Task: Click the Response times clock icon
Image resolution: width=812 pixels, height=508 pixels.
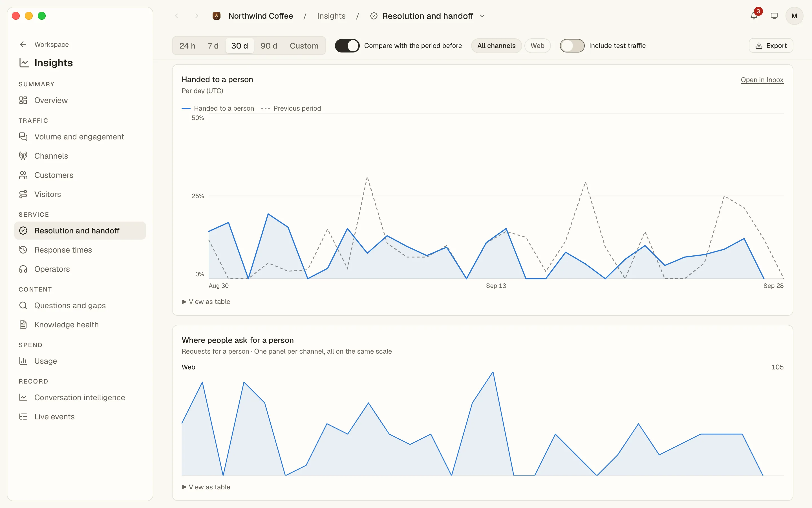Action: (23, 250)
